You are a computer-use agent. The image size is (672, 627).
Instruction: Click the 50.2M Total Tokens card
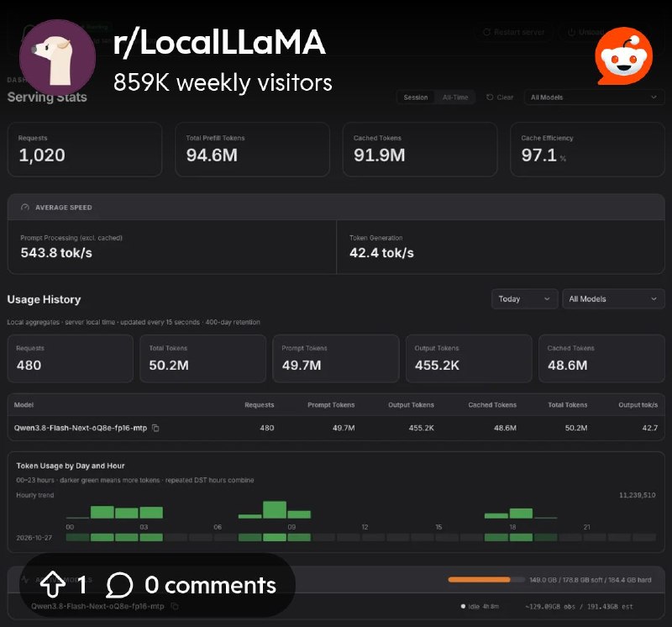202,359
